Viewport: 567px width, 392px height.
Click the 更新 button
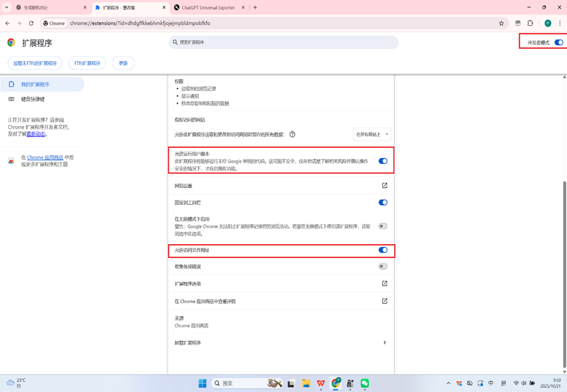coord(123,63)
